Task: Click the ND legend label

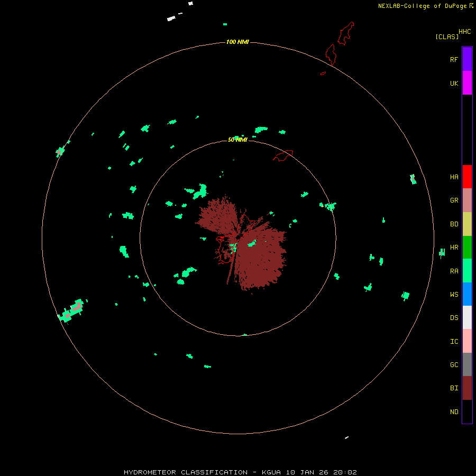Action: click(x=454, y=412)
